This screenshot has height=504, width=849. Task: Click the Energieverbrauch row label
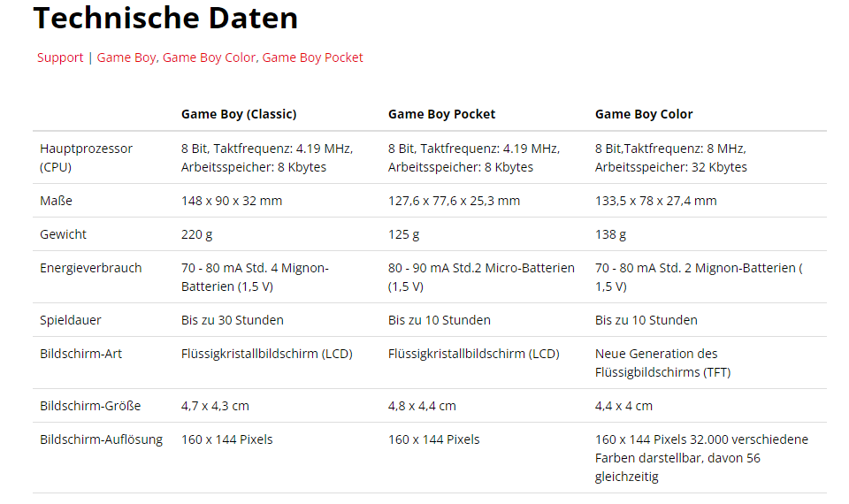coord(90,268)
